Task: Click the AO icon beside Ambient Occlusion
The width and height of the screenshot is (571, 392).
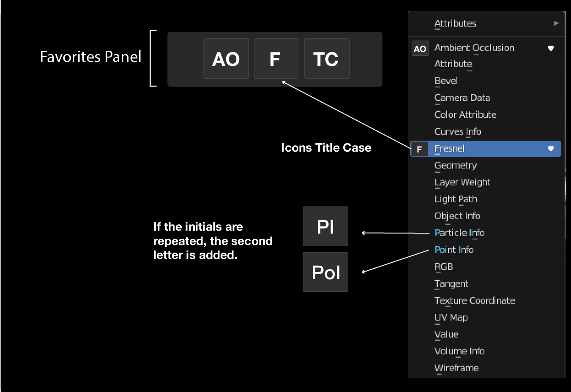Action: (x=420, y=48)
